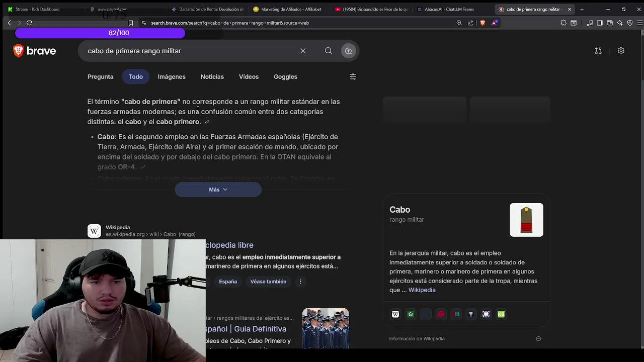Open Brave Wallet icon
This screenshot has width=644, height=362.
[x=610, y=23]
